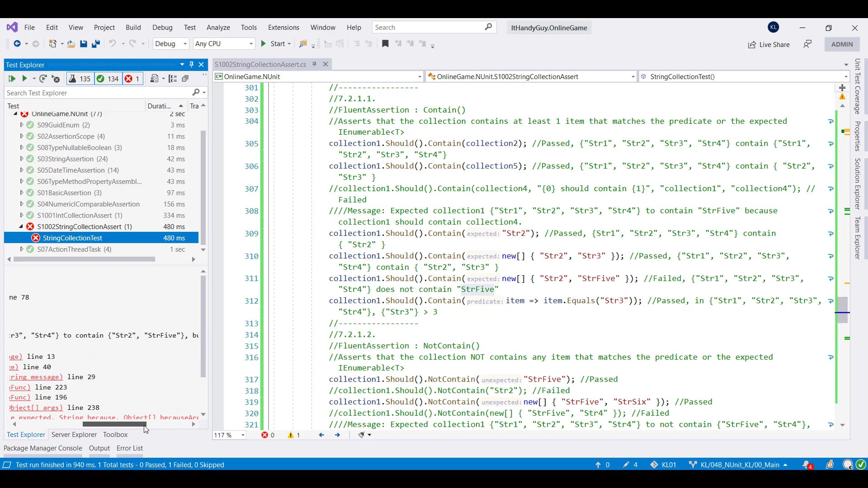
Task: Open the Analyze menu
Action: pyautogui.click(x=218, y=28)
